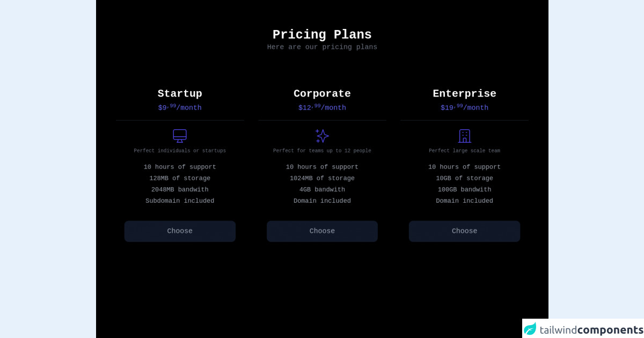Image resolution: width=644 pixels, height=338 pixels.
Task: Click the Pricing Plans heading
Action: coord(322,35)
